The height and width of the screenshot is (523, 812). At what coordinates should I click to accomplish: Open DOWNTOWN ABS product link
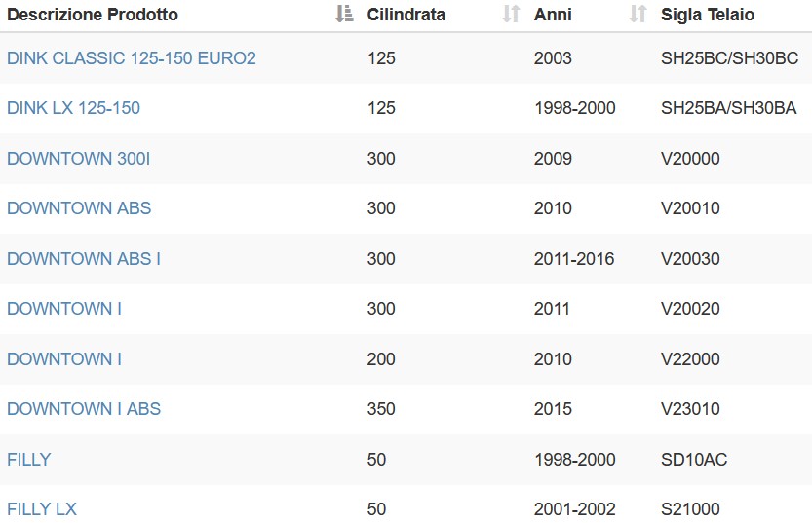79,208
